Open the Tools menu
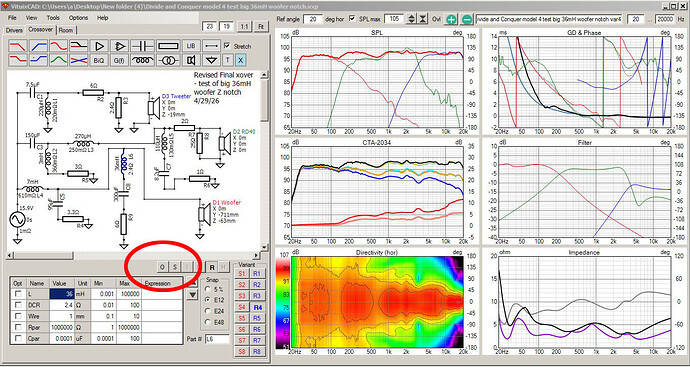 tap(53, 18)
